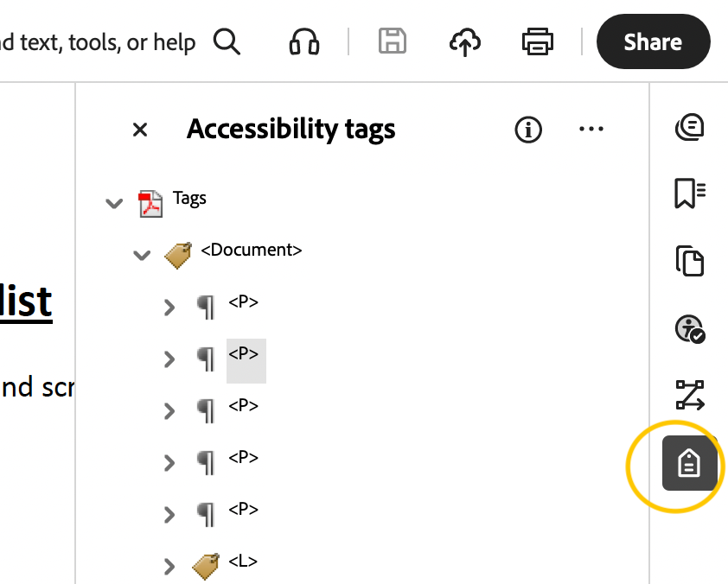Click the Save icon

point(392,41)
